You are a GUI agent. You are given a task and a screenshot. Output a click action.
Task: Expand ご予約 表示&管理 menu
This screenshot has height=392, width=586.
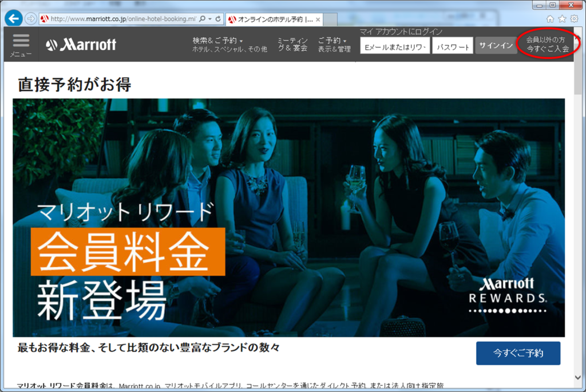tap(334, 45)
